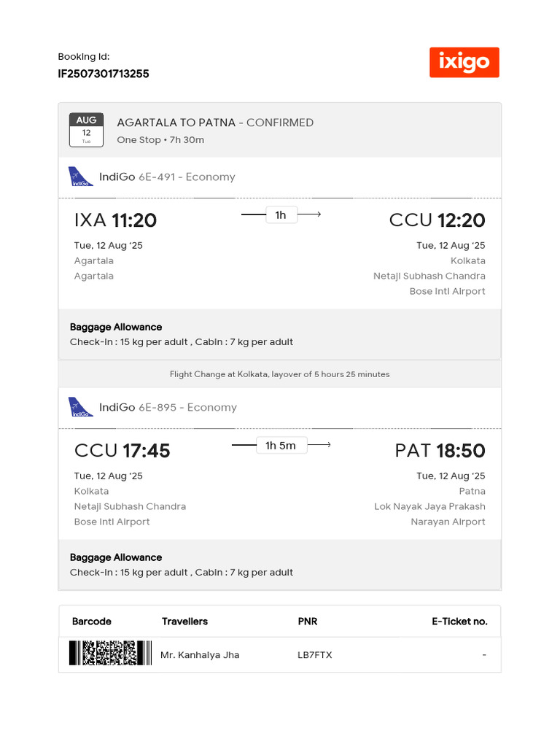
Task: Click the 1h flight duration badge
Action: point(281,215)
